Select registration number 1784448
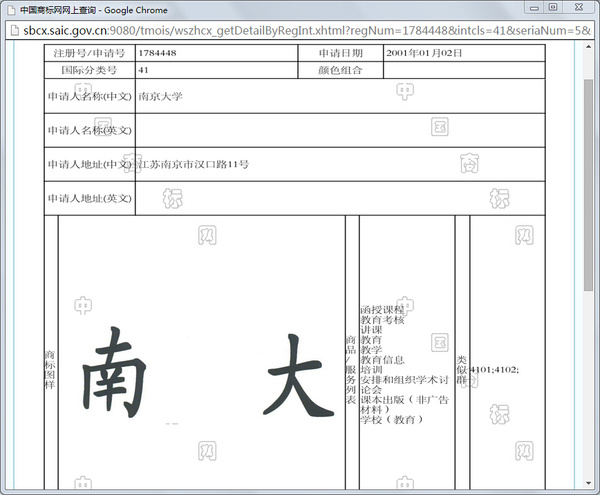Image resolution: width=600 pixels, height=495 pixels. click(157, 53)
